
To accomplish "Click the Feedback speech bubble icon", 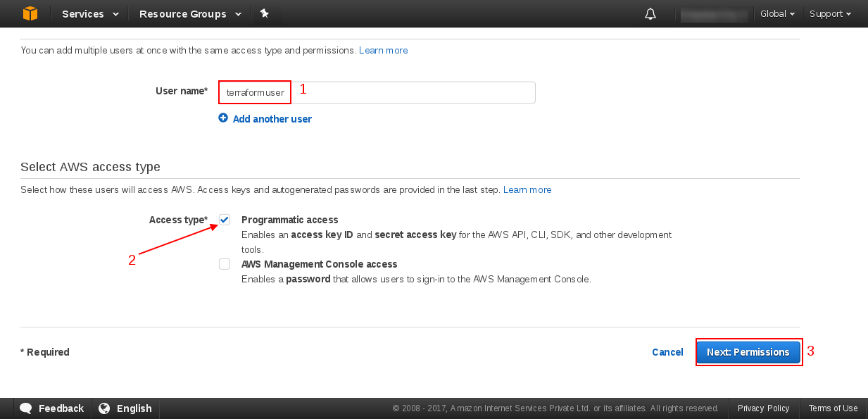I will 26,408.
